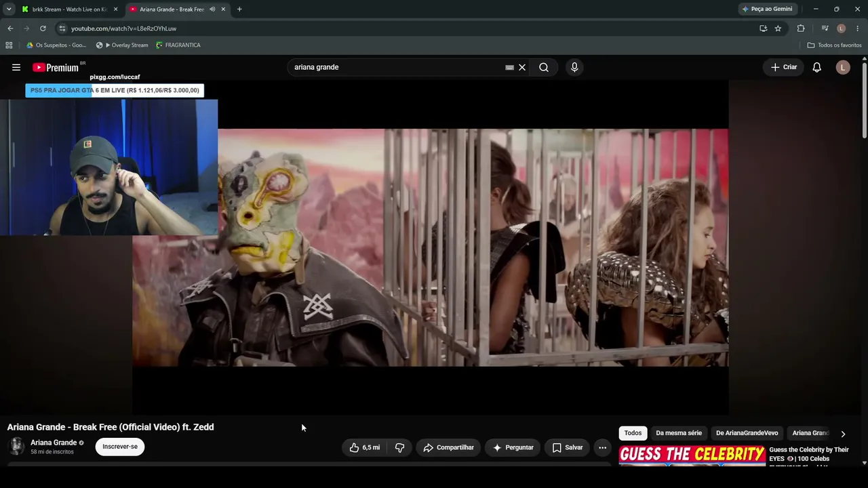
Task: Open YouTube notifications bell
Action: 817,67
